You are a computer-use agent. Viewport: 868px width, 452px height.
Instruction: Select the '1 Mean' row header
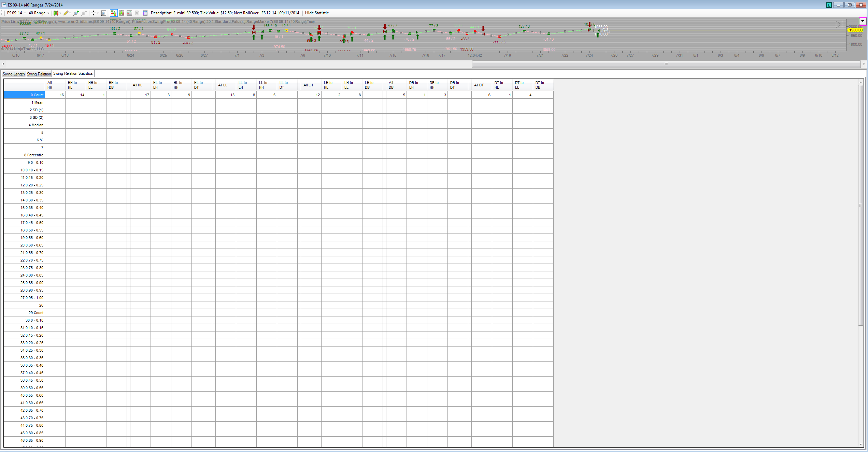point(24,102)
